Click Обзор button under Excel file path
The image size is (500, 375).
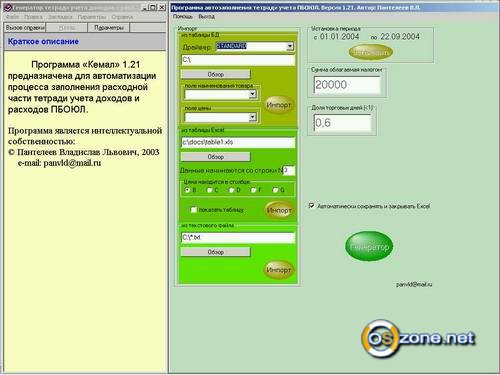[x=215, y=157]
